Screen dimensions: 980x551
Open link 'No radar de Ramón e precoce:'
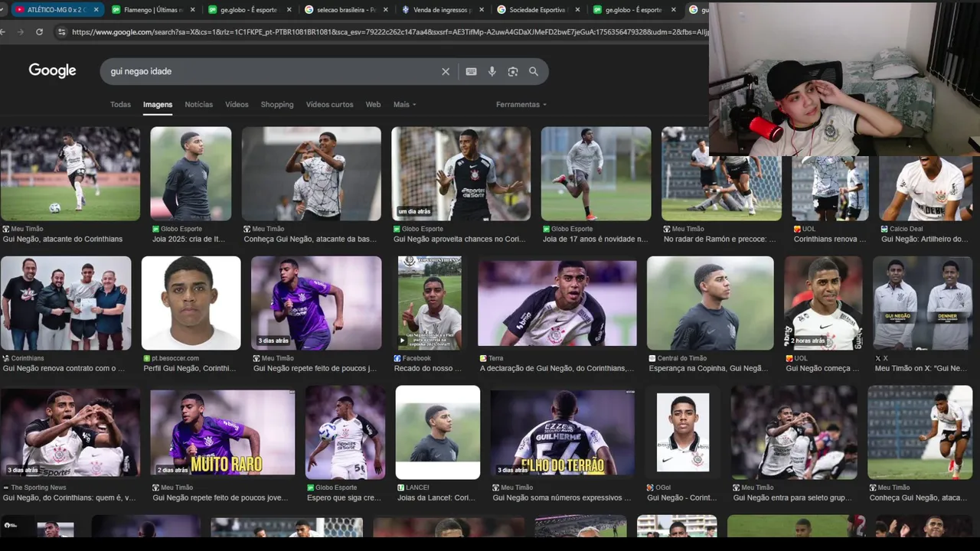(x=720, y=239)
